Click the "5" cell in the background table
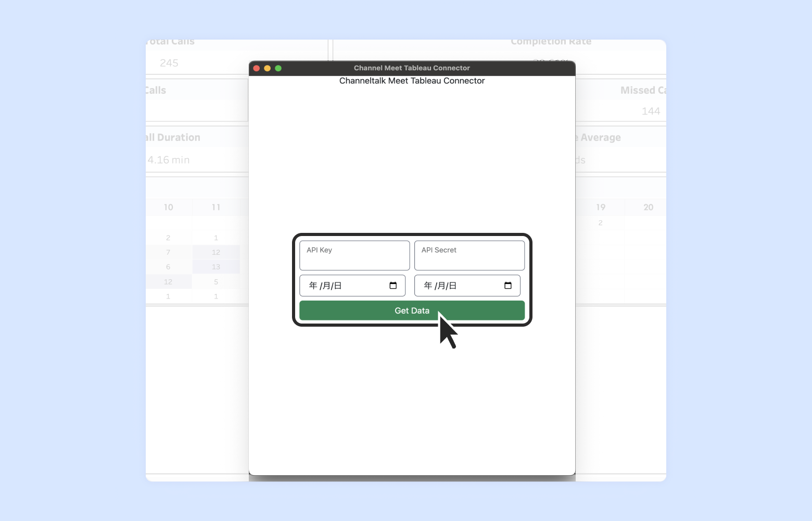Viewport: 812px width, 521px height. click(x=216, y=282)
